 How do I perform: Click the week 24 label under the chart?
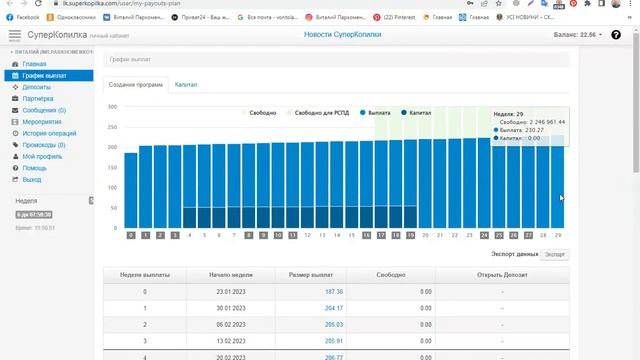pyautogui.click(x=484, y=236)
